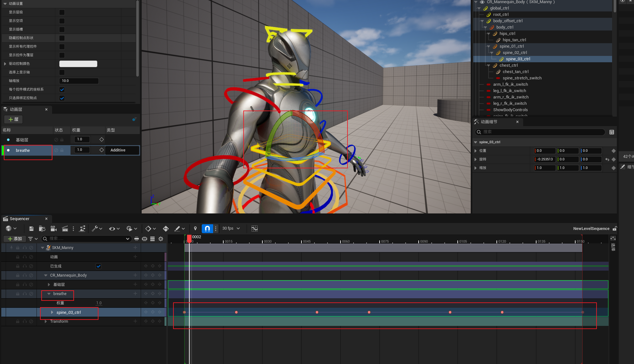Click the 添加 track button

click(15, 239)
